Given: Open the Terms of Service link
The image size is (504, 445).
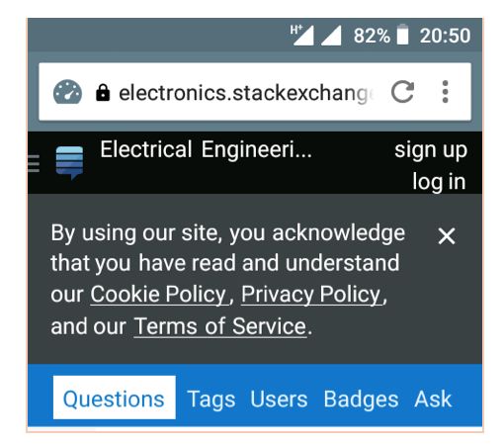Looking at the screenshot, I should (220, 326).
